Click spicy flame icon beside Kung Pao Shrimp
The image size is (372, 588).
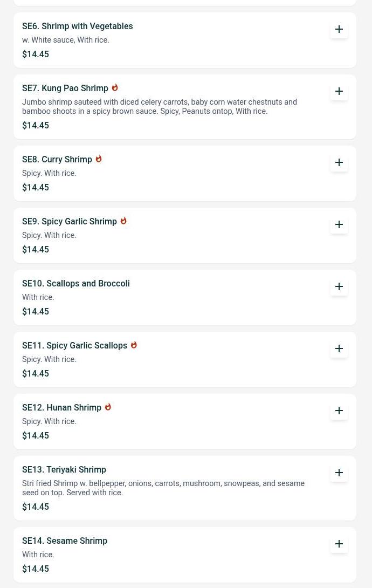pyautogui.click(x=115, y=87)
